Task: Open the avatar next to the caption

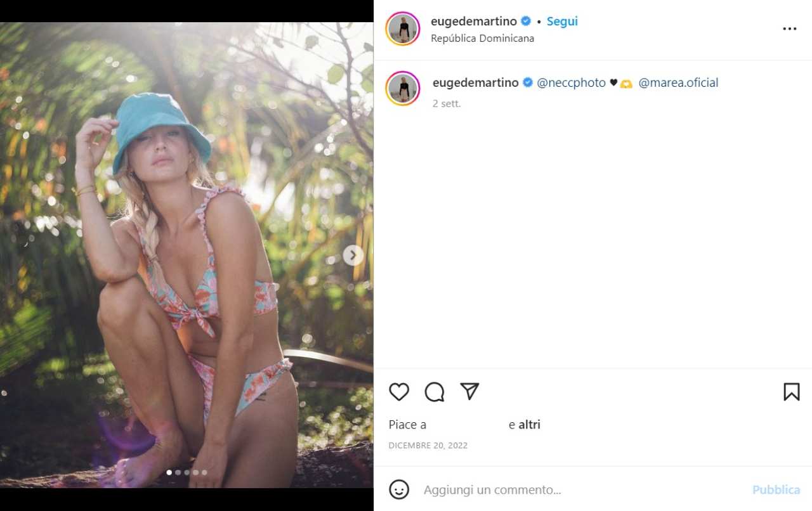Action: tap(403, 89)
